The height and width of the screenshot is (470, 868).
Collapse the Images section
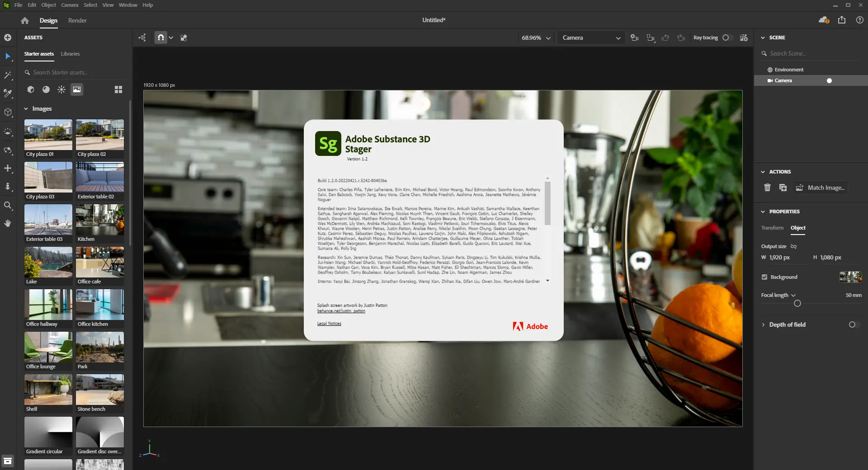click(x=26, y=109)
